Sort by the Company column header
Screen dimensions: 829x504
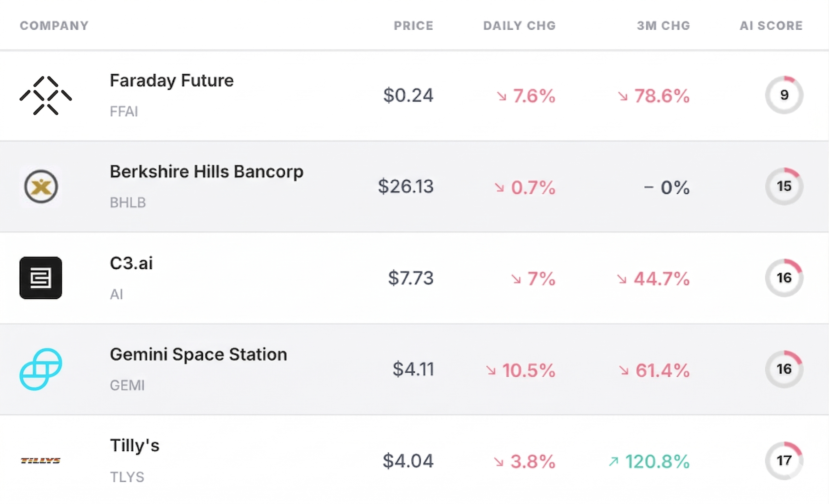[54, 26]
